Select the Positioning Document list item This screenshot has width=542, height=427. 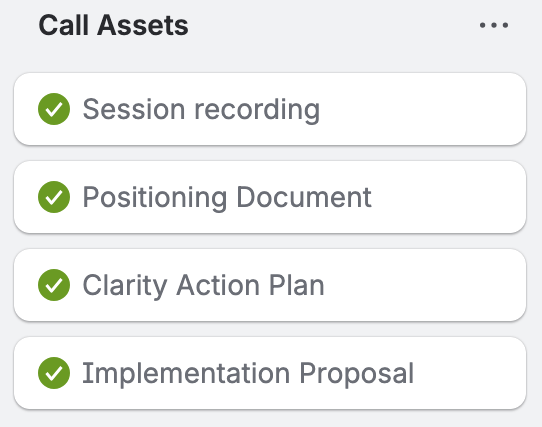tap(270, 197)
